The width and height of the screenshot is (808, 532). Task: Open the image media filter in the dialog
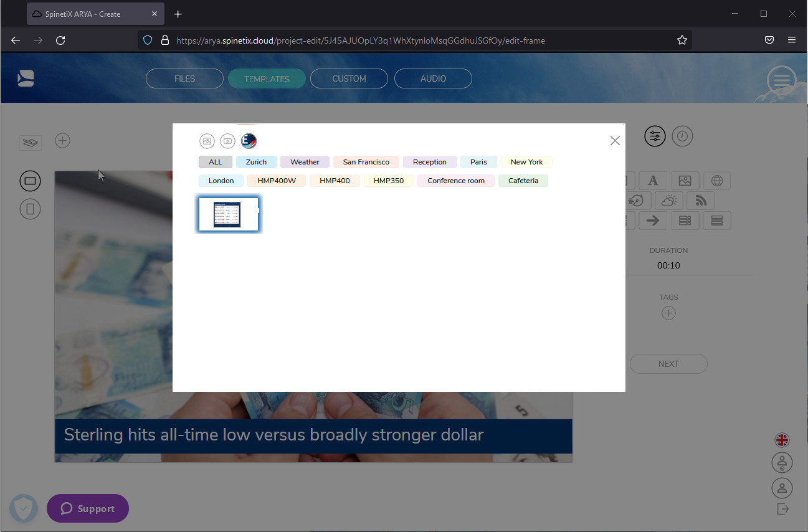[207, 141]
